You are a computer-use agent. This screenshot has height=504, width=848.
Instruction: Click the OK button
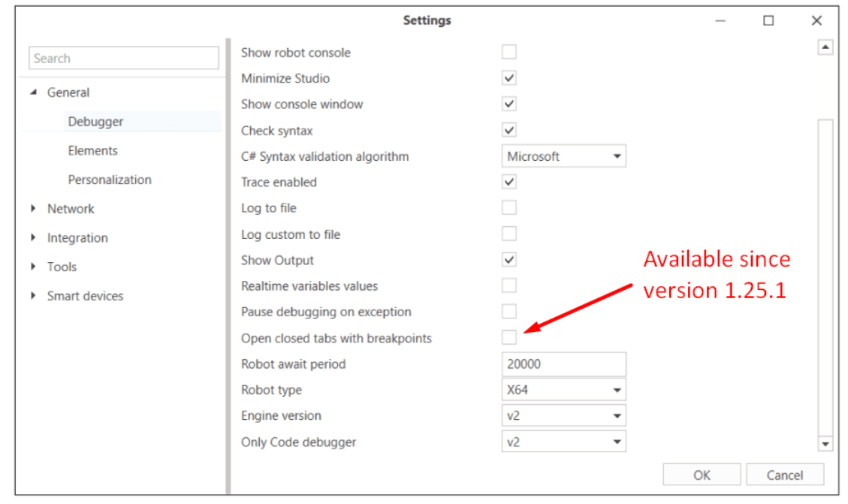point(702,475)
